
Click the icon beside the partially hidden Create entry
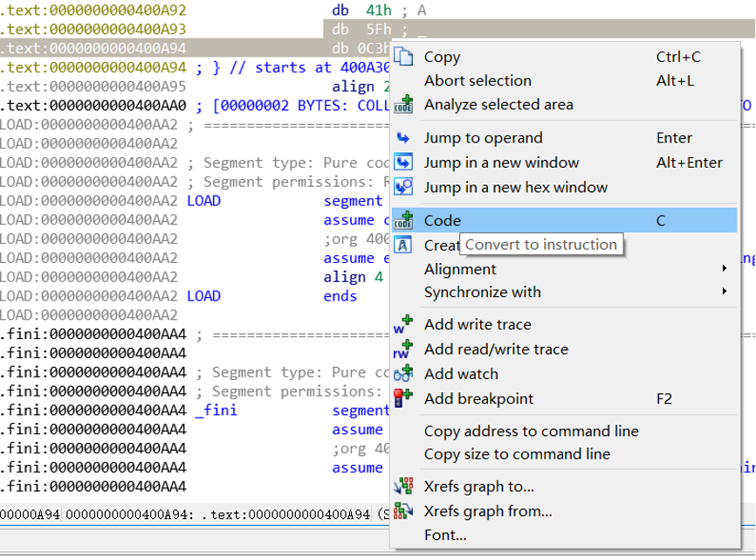tap(403, 245)
